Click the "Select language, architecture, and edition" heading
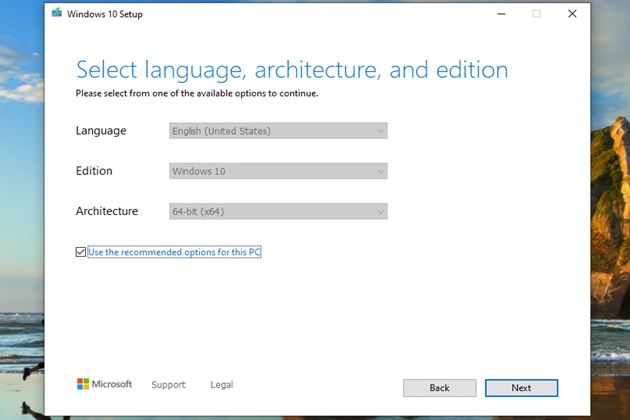This screenshot has width=630, height=420. click(x=292, y=70)
